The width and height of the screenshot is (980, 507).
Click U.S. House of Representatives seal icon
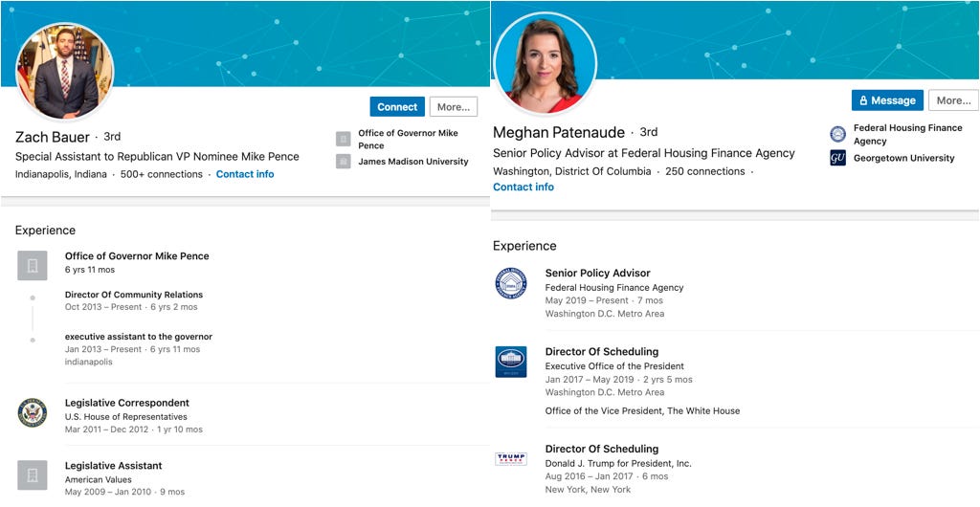click(x=33, y=412)
